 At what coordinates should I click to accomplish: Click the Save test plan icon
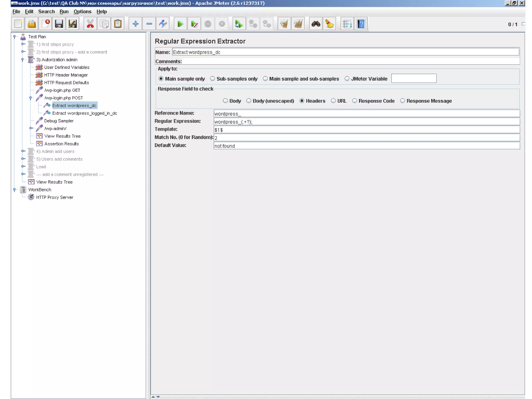coord(59,24)
